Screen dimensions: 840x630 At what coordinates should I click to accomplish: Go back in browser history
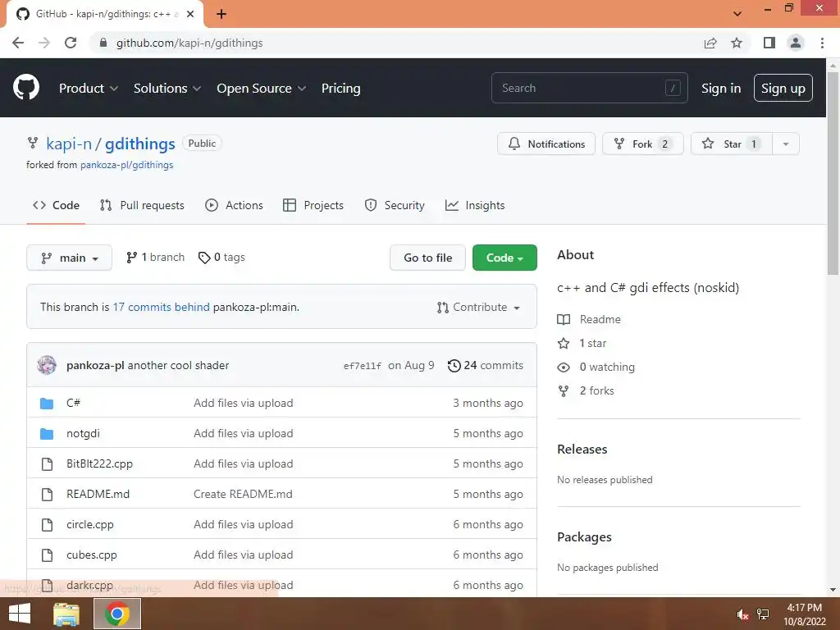click(18, 43)
